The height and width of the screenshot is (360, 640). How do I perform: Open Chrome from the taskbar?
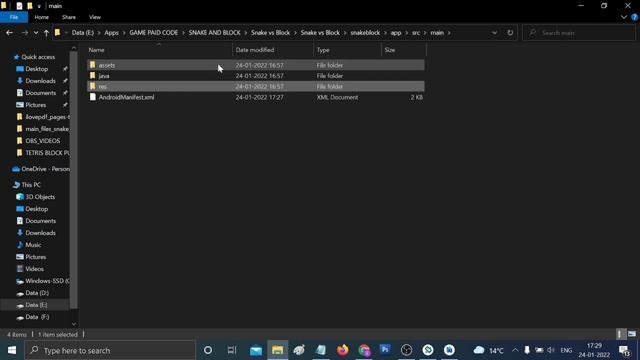point(364,350)
